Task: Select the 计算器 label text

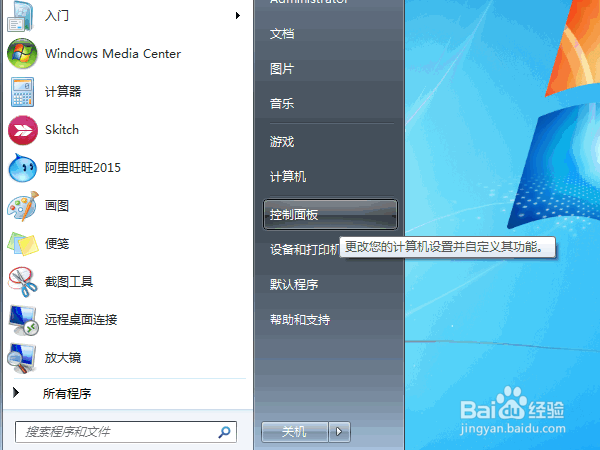Action: click(63, 91)
